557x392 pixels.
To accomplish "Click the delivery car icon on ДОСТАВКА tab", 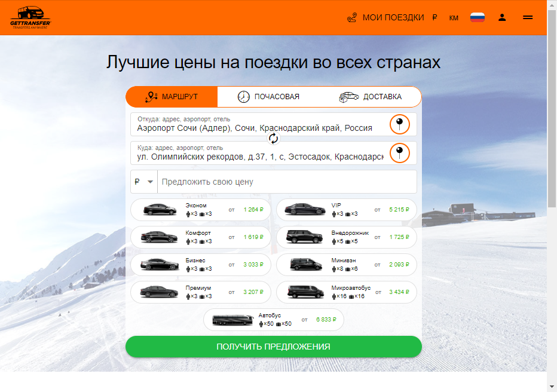I will [x=349, y=97].
